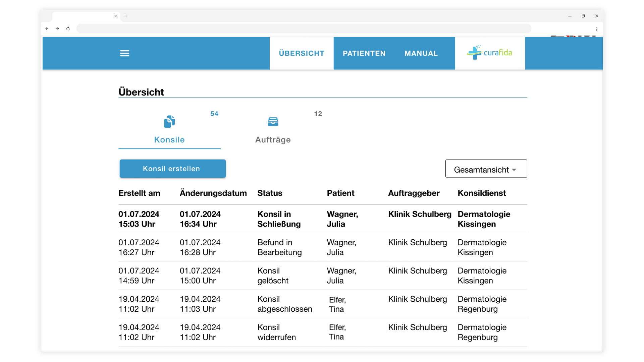Click the Aufträge count badge 12

pyautogui.click(x=318, y=114)
